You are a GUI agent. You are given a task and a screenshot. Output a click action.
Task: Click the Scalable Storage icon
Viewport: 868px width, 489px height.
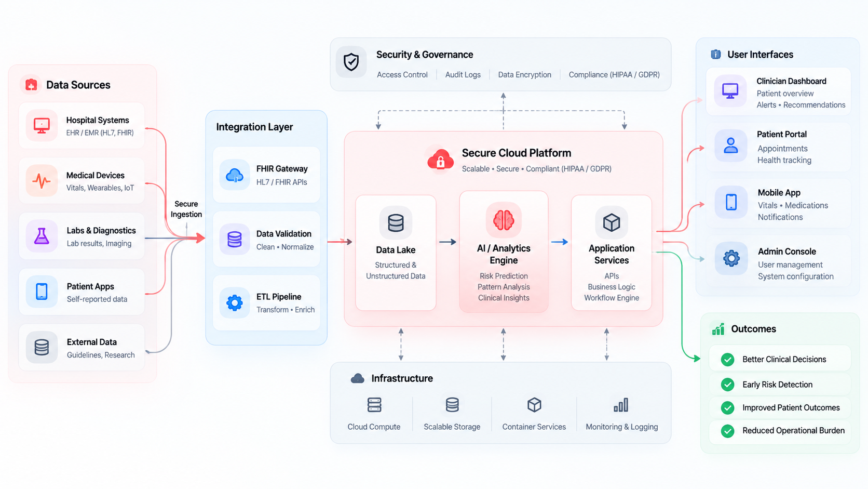(x=452, y=405)
